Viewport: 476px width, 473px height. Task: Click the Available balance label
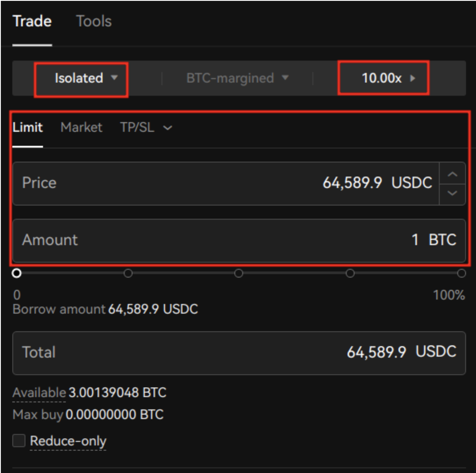39,393
